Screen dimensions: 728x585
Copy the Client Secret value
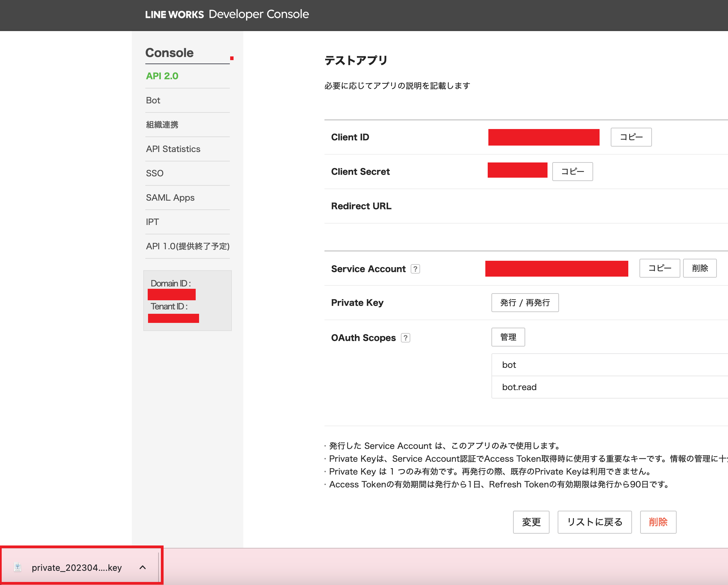pyautogui.click(x=572, y=172)
